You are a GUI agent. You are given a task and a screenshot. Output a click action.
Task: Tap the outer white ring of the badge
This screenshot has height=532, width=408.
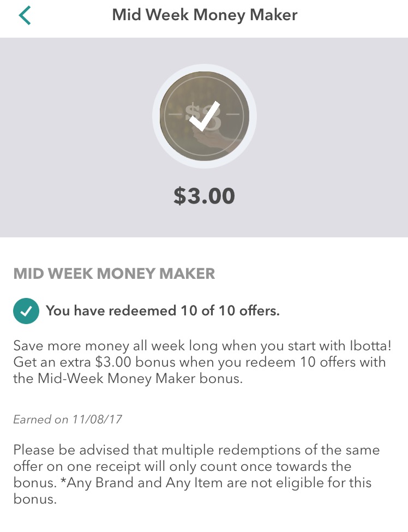click(204, 68)
